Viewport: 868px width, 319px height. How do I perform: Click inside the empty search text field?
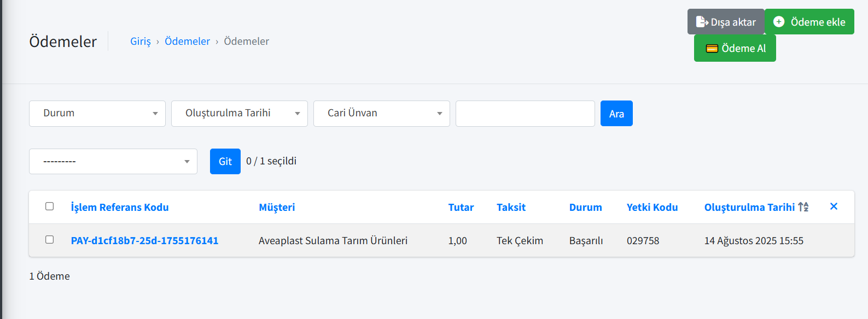pyautogui.click(x=525, y=113)
